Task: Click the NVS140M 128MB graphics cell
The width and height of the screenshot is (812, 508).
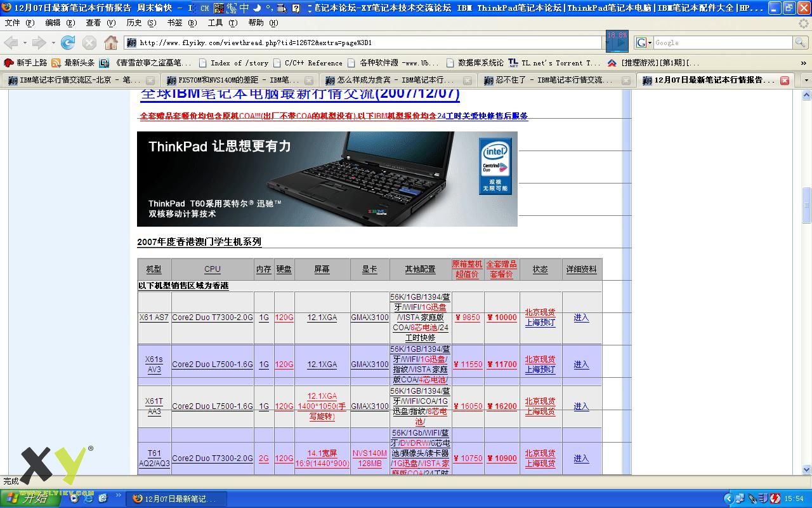Action: pyautogui.click(x=370, y=458)
